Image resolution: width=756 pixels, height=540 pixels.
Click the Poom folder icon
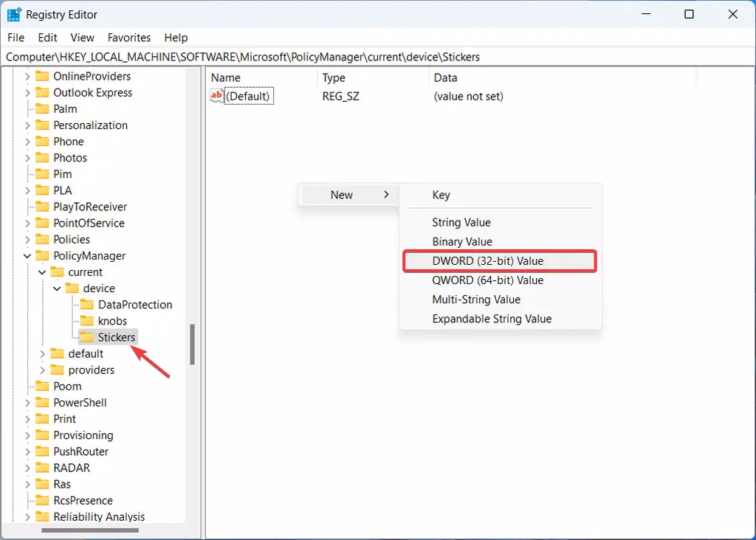tap(42, 387)
